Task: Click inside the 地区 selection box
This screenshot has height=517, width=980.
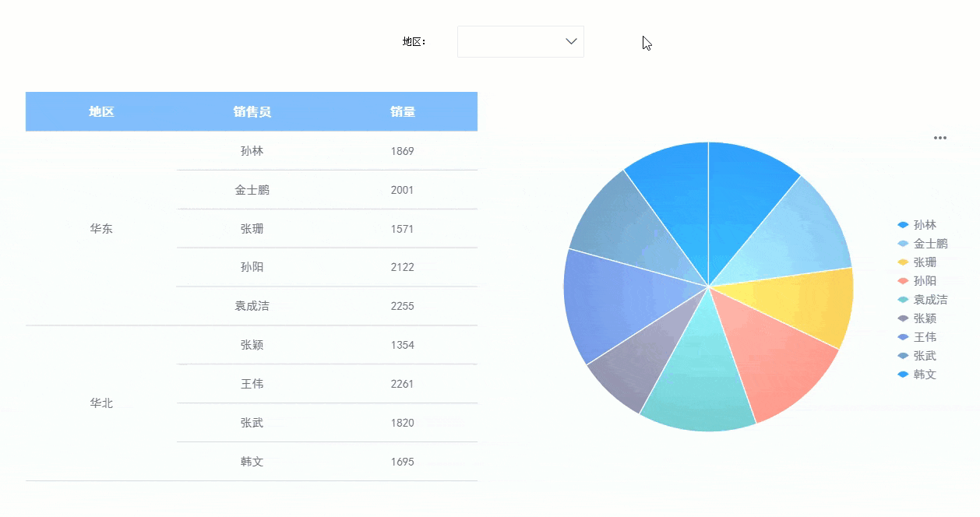Action: click(520, 41)
